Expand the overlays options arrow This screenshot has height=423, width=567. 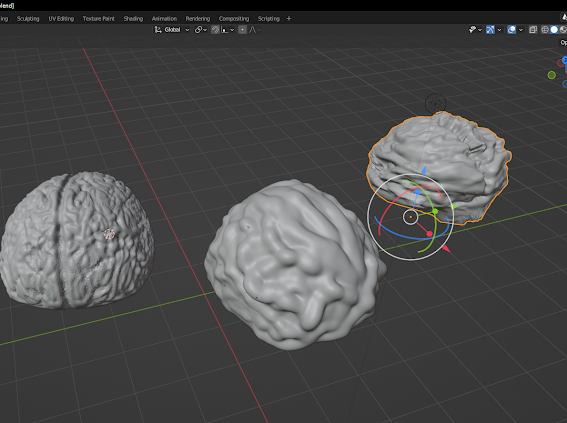click(x=521, y=30)
